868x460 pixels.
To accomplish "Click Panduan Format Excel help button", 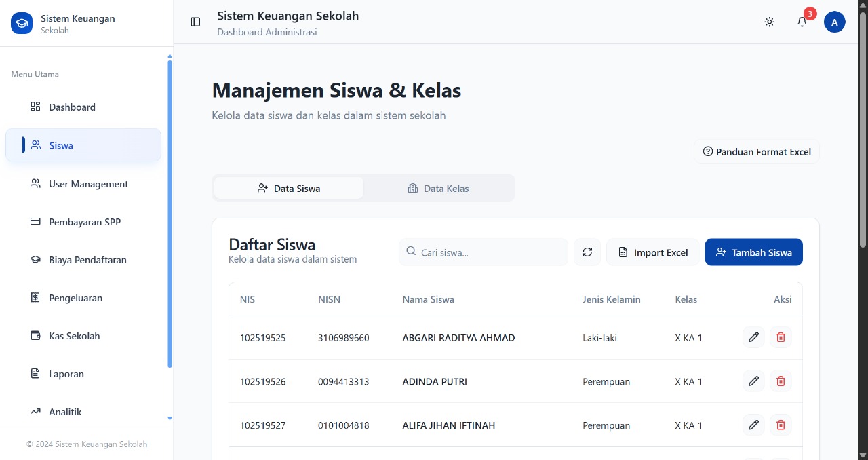I will tap(757, 152).
